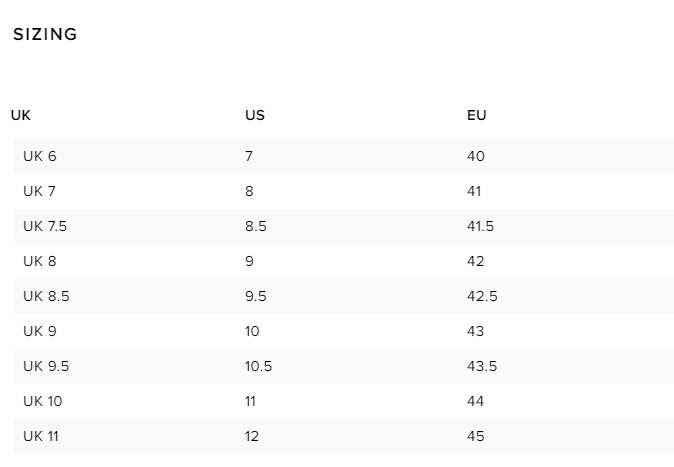Image resolution: width=674 pixels, height=467 pixels.
Task: Select the UK 9.5 size cell
Action: (x=46, y=366)
